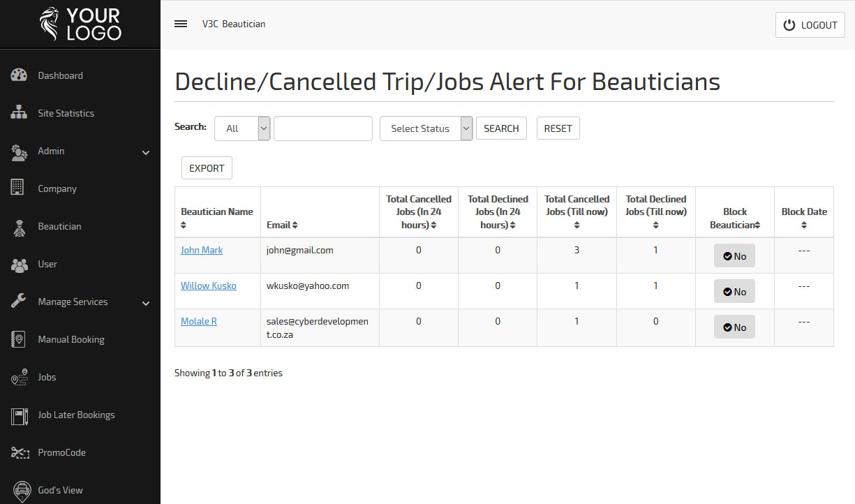Open the Select Status dropdown
The width and height of the screenshot is (855, 504).
click(x=426, y=128)
